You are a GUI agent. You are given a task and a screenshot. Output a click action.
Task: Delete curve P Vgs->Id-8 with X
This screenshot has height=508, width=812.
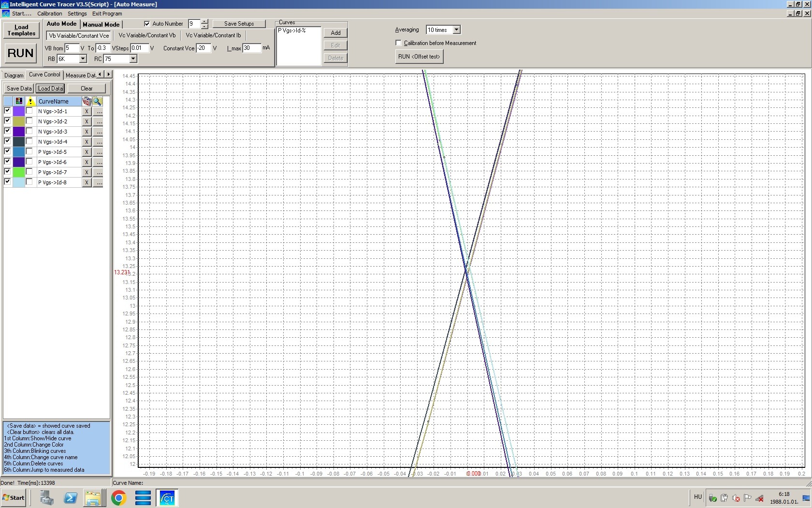coord(87,182)
